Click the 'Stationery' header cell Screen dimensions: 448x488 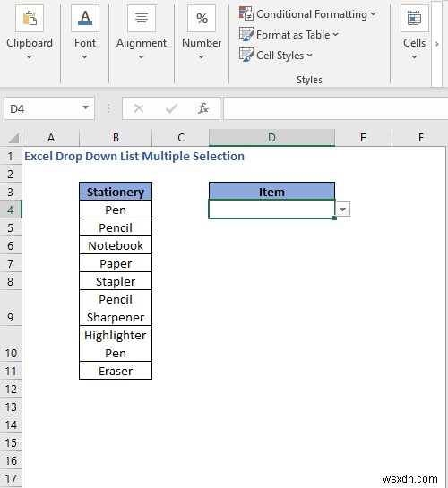116,192
